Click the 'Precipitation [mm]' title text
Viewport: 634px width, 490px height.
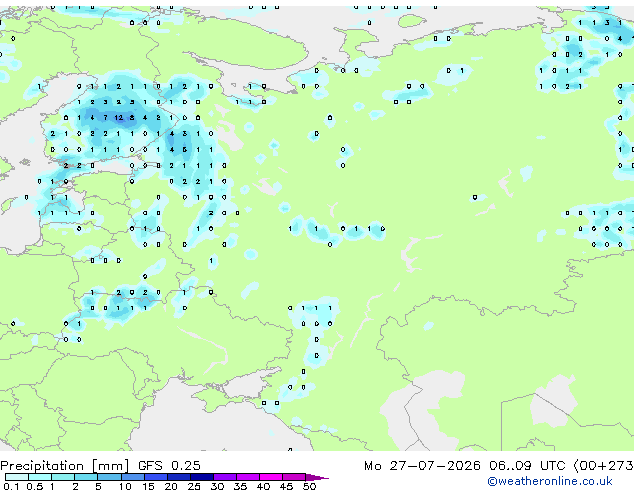[64, 466]
